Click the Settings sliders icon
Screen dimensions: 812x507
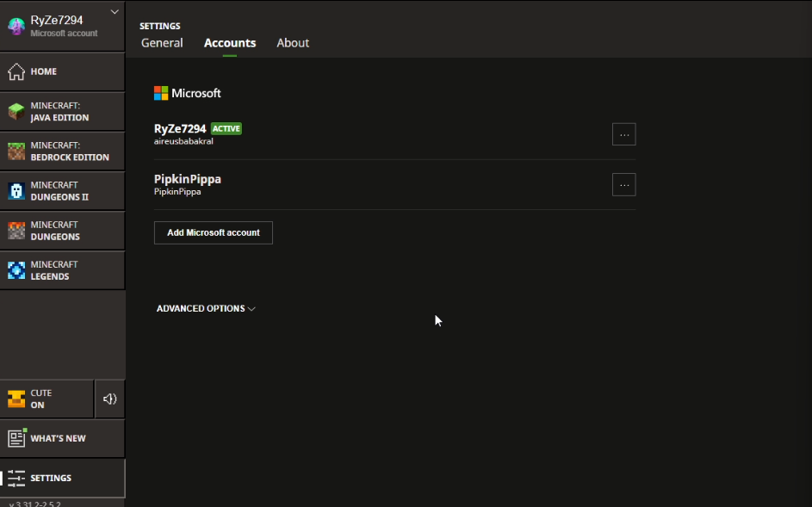(16, 478)
